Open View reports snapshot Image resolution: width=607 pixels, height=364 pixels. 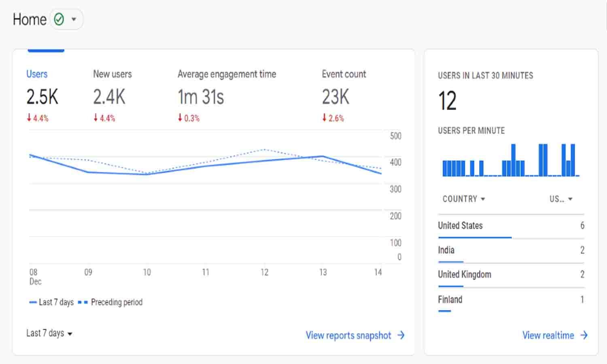348,335
